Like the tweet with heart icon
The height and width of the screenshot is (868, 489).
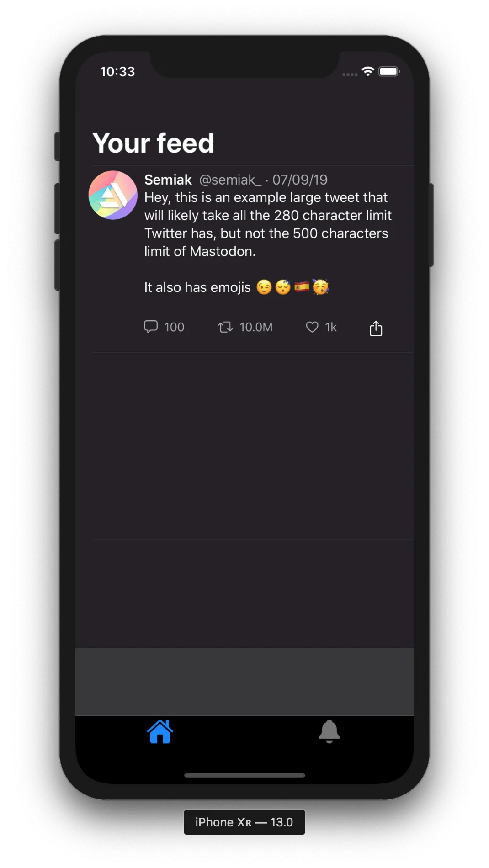pos(312,327)
